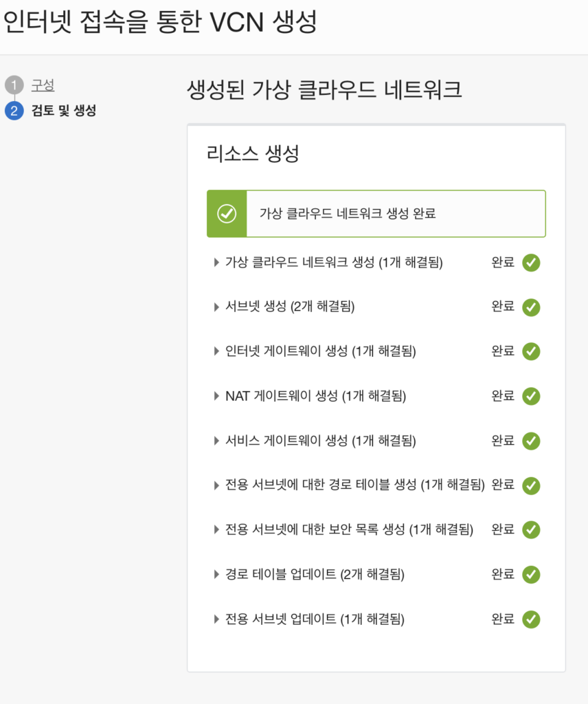Expand the 전용 서브넷에 대한 경로 테이블 생성 row
Image resolution: width=588 pixels, height=704 pixels.
point(216,485)
